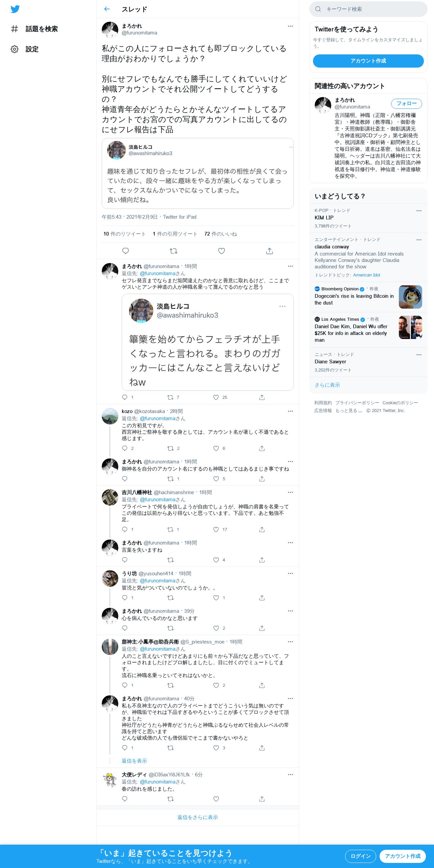This screenshot has height=868, width=434.
Task: Open more options for KIM LIP trend
Action: tap(419, 211)
